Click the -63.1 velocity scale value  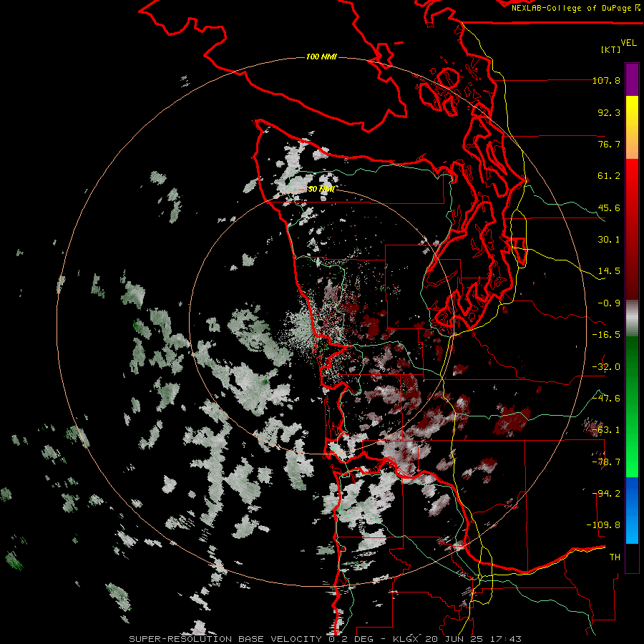(606, 430)
